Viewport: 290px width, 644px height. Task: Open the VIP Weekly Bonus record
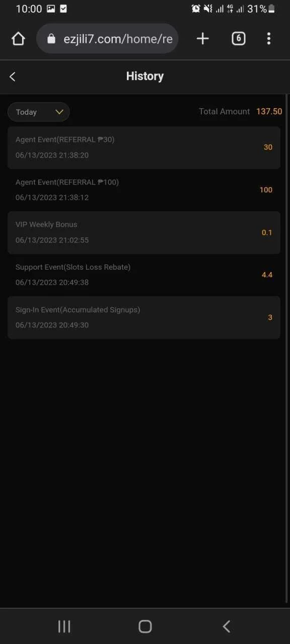[144, 232]
